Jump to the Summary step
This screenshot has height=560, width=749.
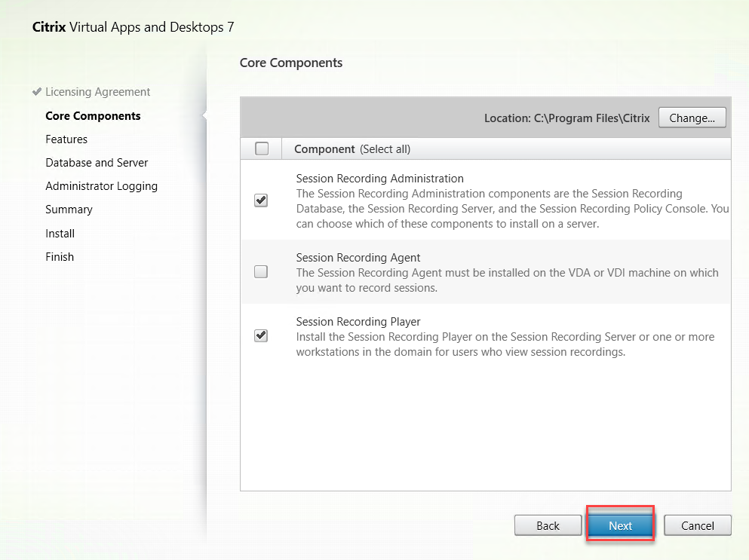pos(69,209)
